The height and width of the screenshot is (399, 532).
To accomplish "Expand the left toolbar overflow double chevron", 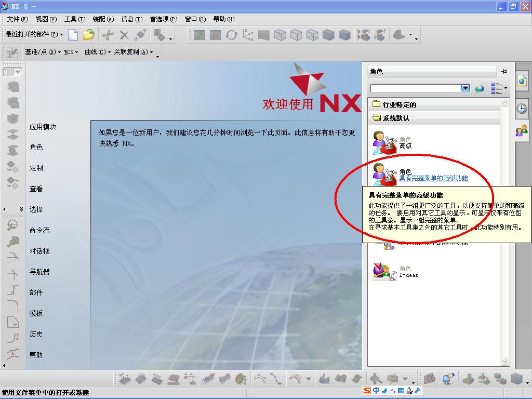I will (x=21, y=209).
